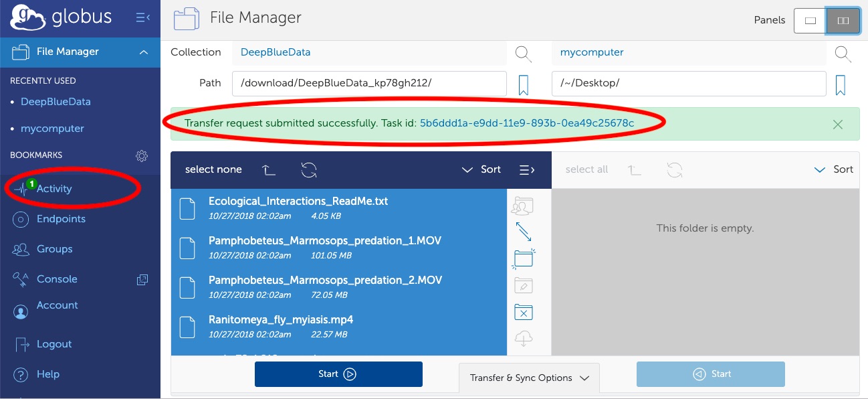Click select none in left panel

click(x=213, y=169)
